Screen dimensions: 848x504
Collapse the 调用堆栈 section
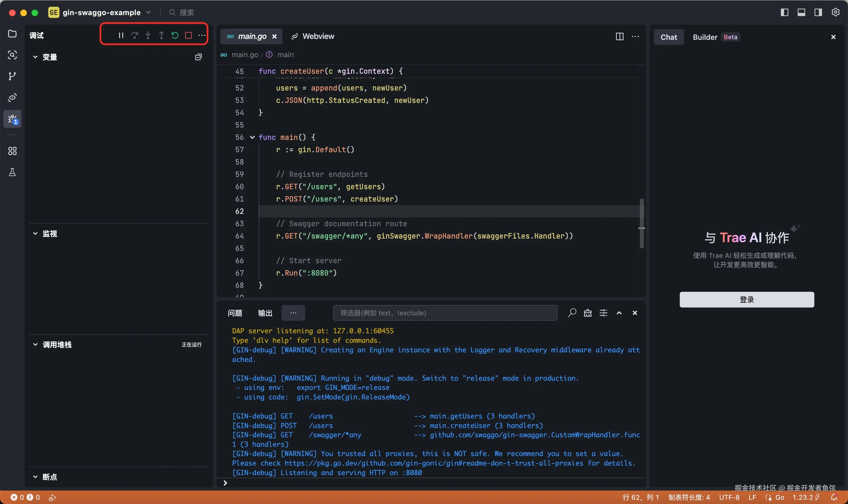(35, 345)
